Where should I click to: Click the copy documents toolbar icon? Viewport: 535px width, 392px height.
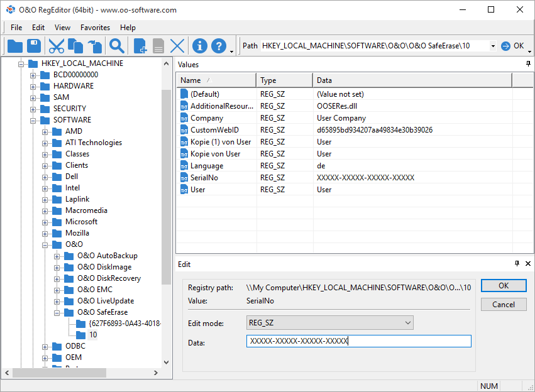coord(75,46)
